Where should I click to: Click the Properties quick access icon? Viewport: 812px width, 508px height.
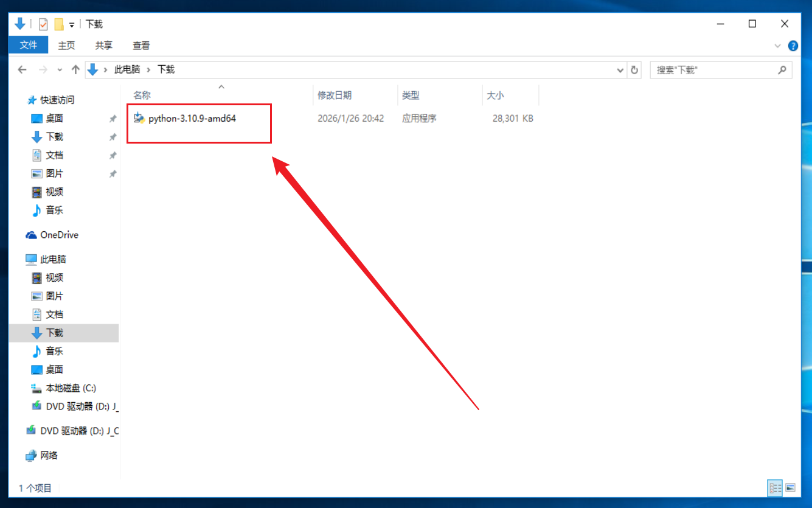(x=43, y=24)
